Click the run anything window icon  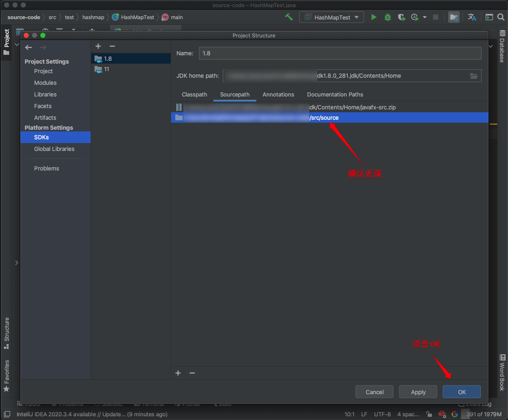[489, 17]
